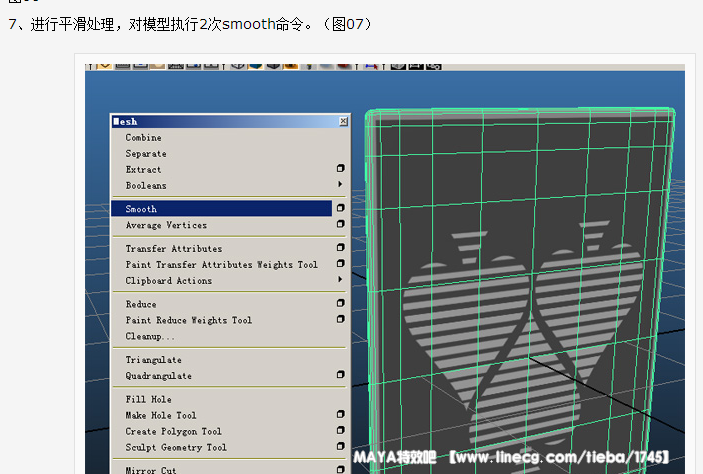Open the Extract options box

click(341, 169)
